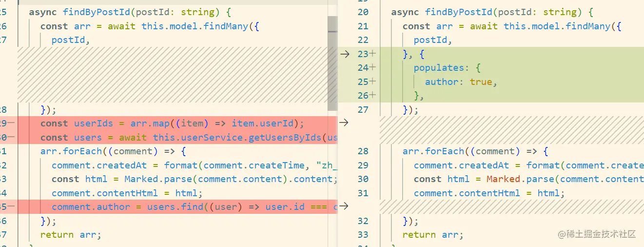
Task: Click revert arrow next to deleted userIds lines
Action: 344,123
